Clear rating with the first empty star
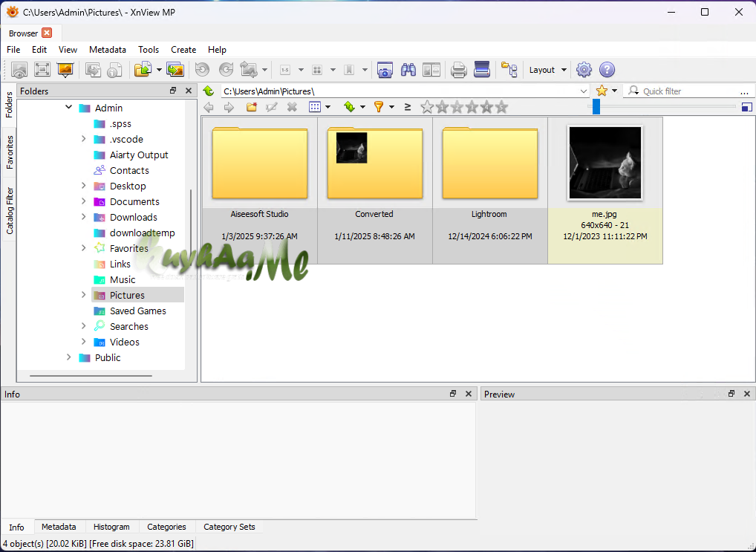Viewport: 756px width, 552px height. tap(427, 107)
